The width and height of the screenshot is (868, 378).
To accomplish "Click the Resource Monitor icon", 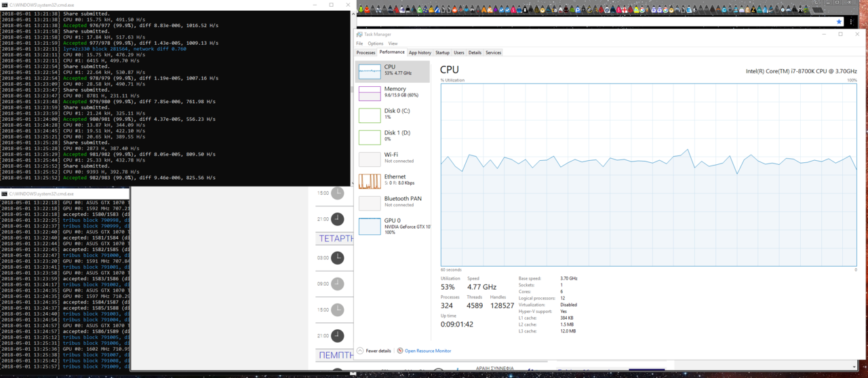I will coord(400,351).
